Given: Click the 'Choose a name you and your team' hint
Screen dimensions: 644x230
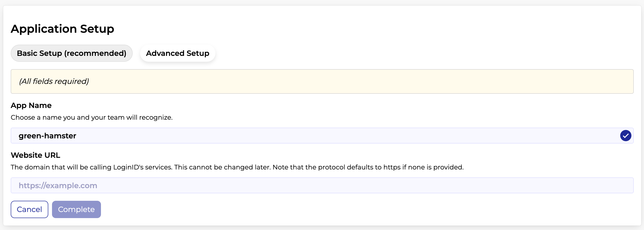Looking at the screenshot, I should (91, 117).
